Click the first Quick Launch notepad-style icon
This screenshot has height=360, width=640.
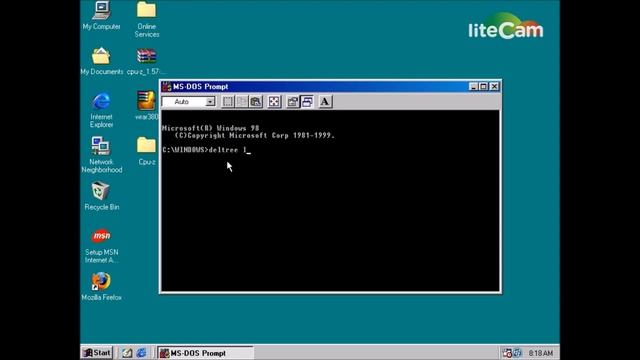[x=127, y=353]
